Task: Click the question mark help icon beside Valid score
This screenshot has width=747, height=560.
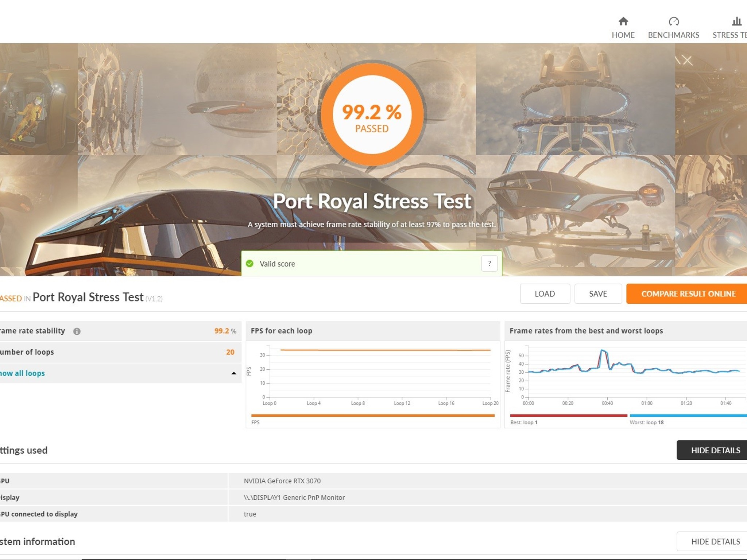Action: pos(489,263)
